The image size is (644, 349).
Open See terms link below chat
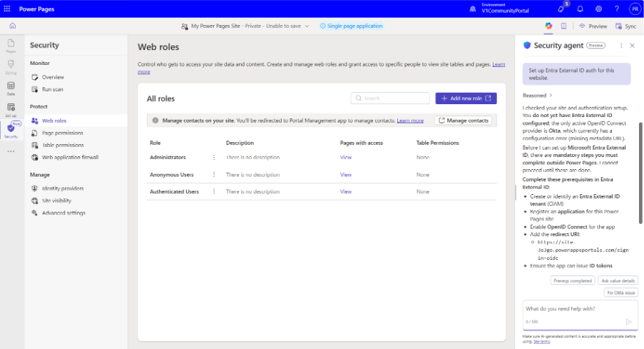[541, 341]
